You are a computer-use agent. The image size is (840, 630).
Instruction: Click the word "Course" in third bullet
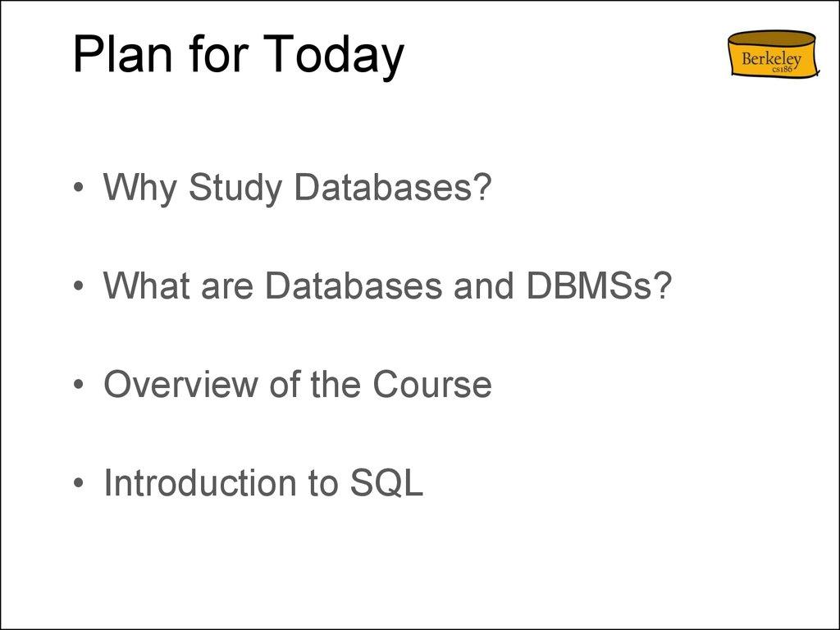[x=431, y=385]
